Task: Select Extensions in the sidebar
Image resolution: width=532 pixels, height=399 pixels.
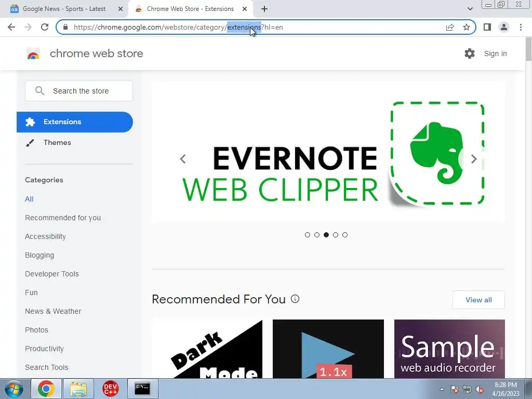Action: (75, 122)
